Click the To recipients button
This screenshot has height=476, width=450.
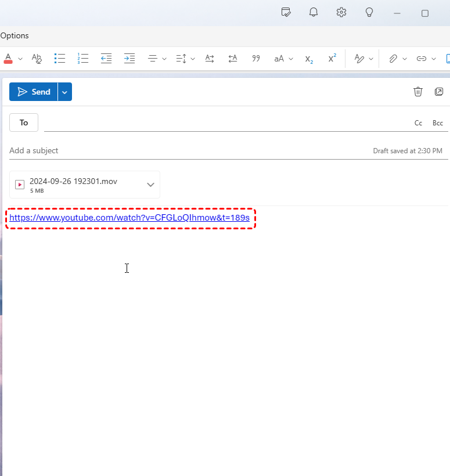pyautogui.click(x=24, y=122)
